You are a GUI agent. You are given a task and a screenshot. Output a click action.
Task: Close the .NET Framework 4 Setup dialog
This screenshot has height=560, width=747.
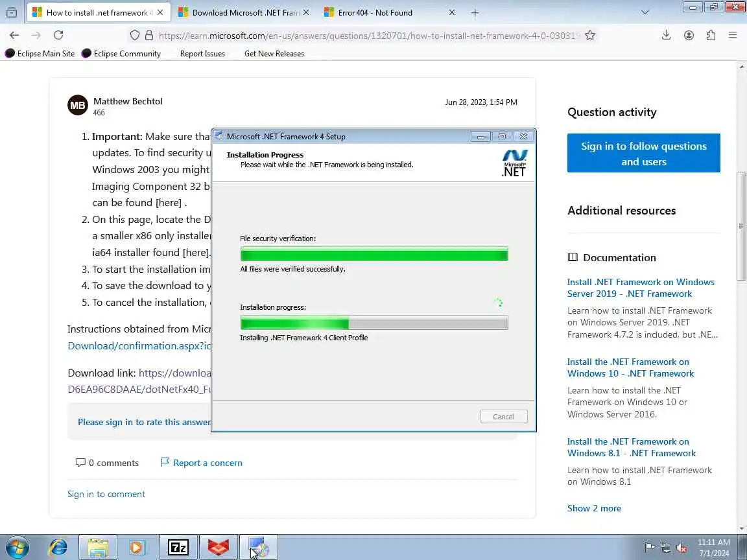[523, 137]
